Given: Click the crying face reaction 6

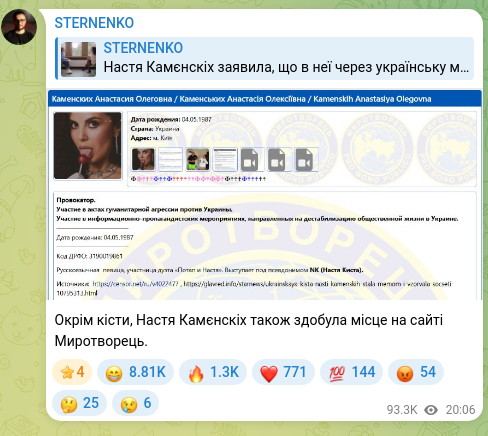Looking at the screenshot, I should point(135,403).
